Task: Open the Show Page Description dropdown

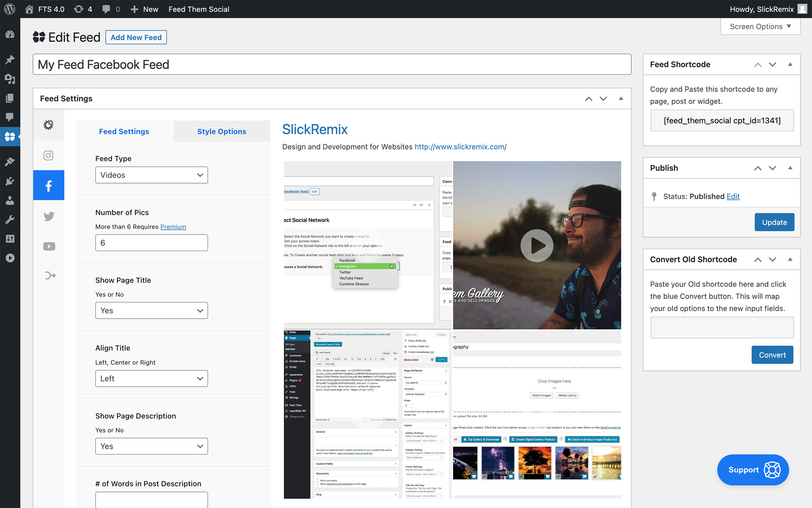Action: pos(151,446)
